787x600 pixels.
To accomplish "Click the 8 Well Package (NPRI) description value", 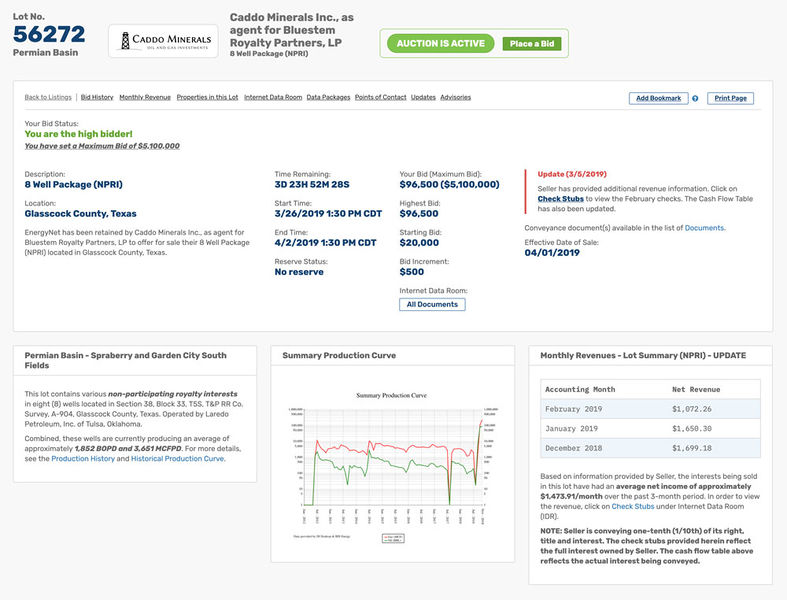I will (73, 185).
